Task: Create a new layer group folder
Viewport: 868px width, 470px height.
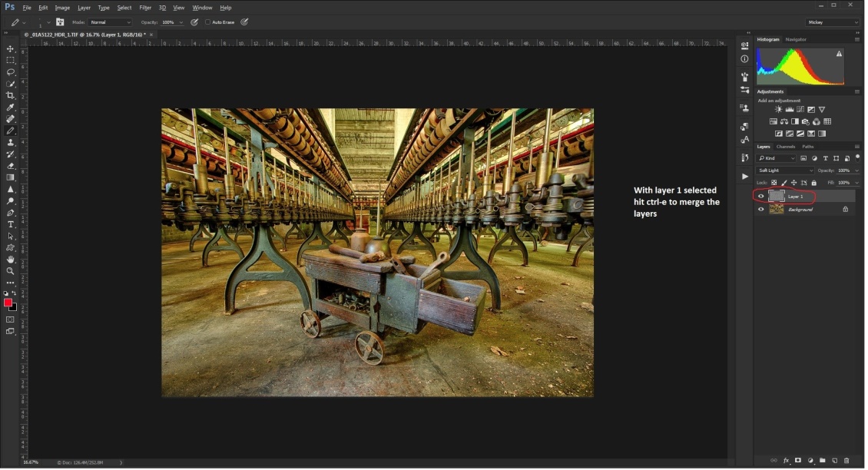Action: (x=823, y=461)
